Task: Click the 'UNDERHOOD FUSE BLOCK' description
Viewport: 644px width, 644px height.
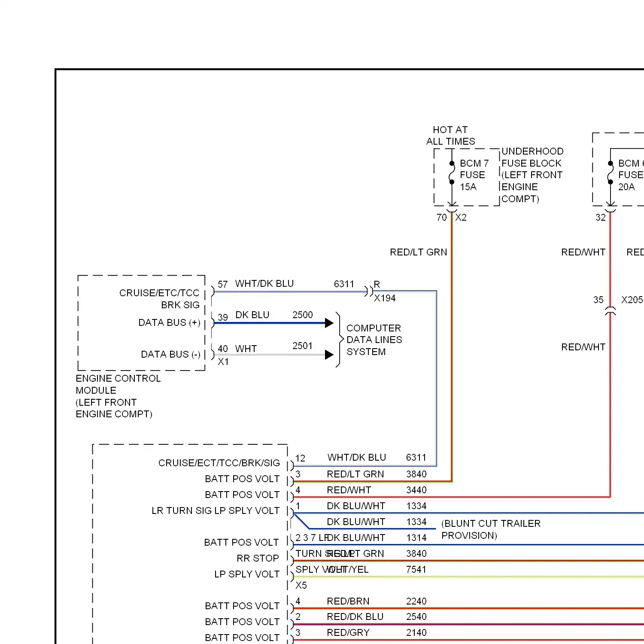Action: [x=532, y=175]
